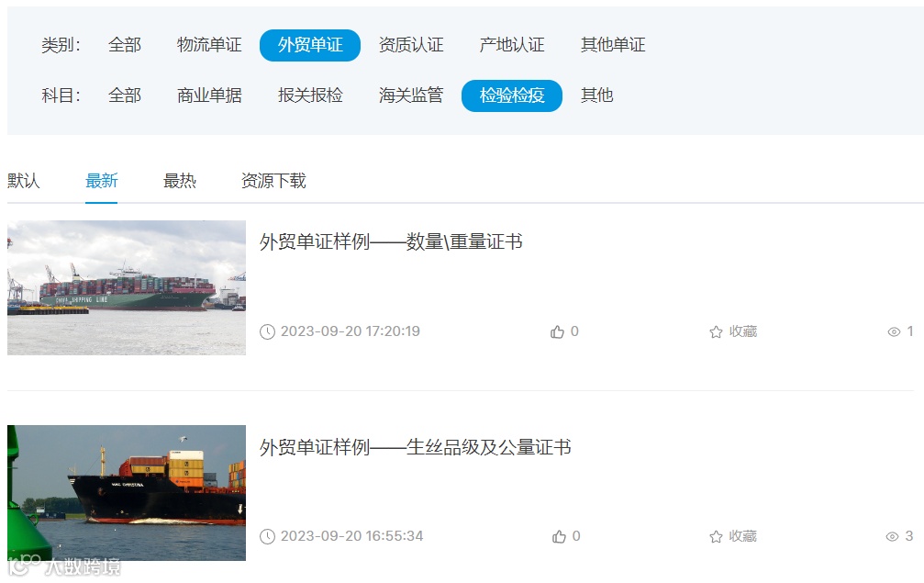Click the date 2023-09-20 16:55:34
The height and width of the screenshot is (583, 924).
tap(351, 536)
